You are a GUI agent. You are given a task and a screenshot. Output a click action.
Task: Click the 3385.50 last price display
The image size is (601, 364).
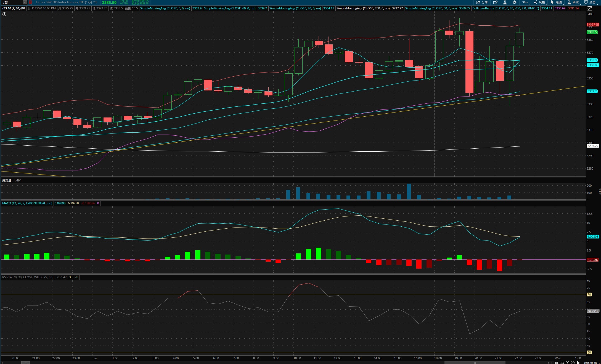pyautogui.click(x=109, y=2)
